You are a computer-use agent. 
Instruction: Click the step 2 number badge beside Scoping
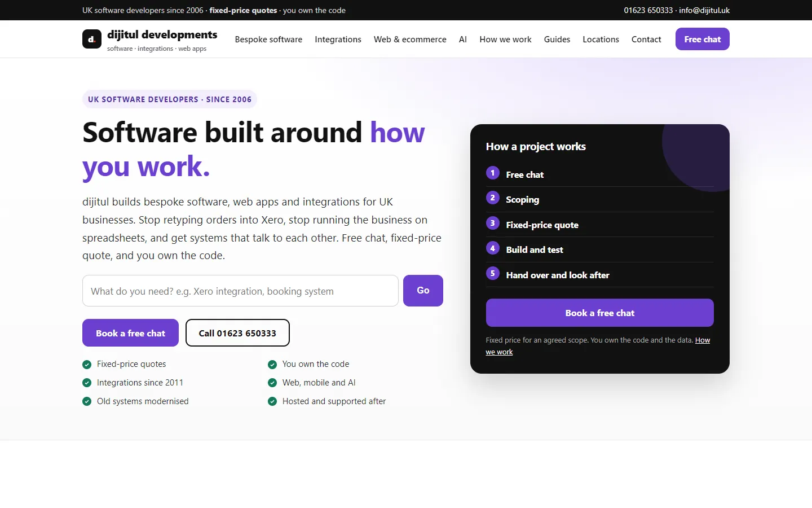click(493, 198)
